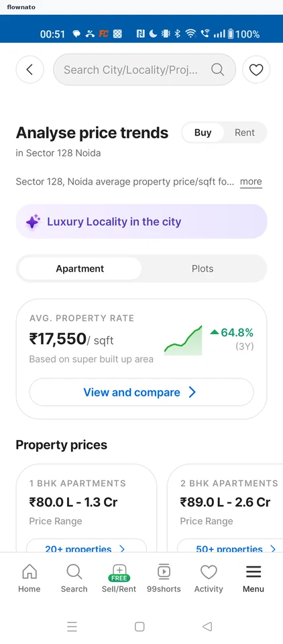Screen dimensions: 283x644
Task: Select the Buy toggle option
Action: tap(203, 133)
